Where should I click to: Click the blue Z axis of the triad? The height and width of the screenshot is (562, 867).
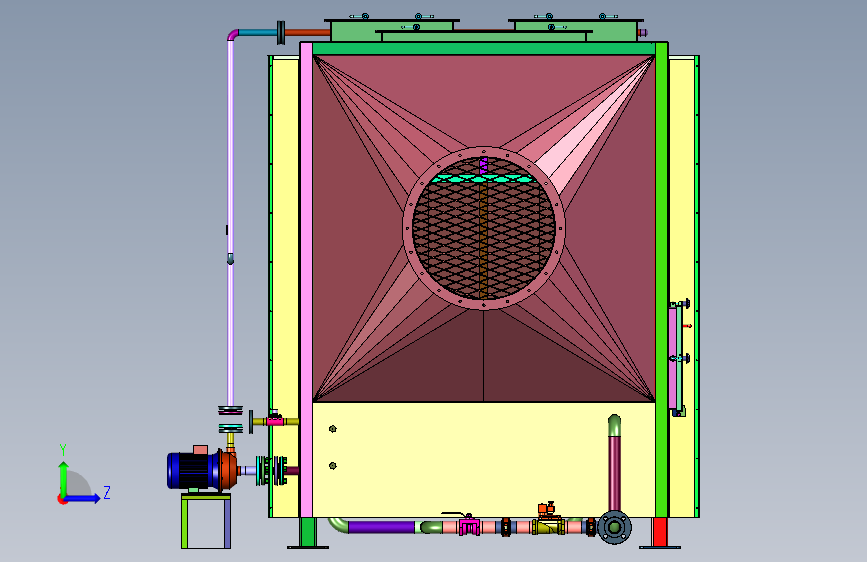[83, 498]
